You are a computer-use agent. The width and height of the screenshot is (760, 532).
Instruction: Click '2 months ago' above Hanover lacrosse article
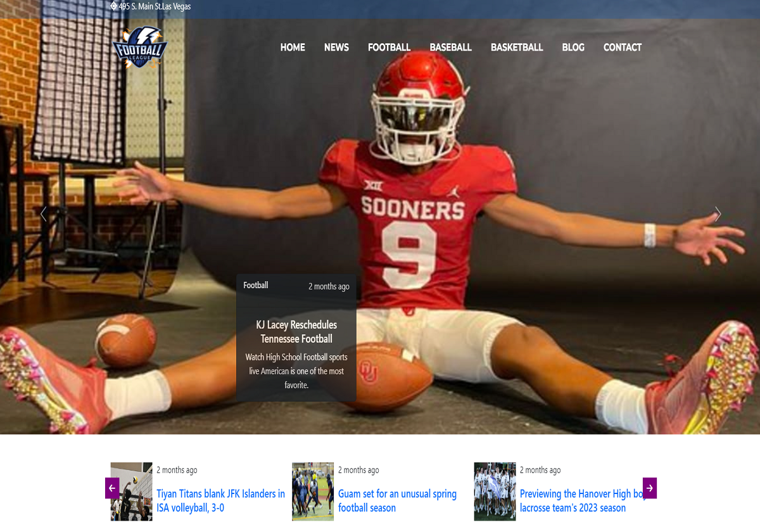pos(540,470)
